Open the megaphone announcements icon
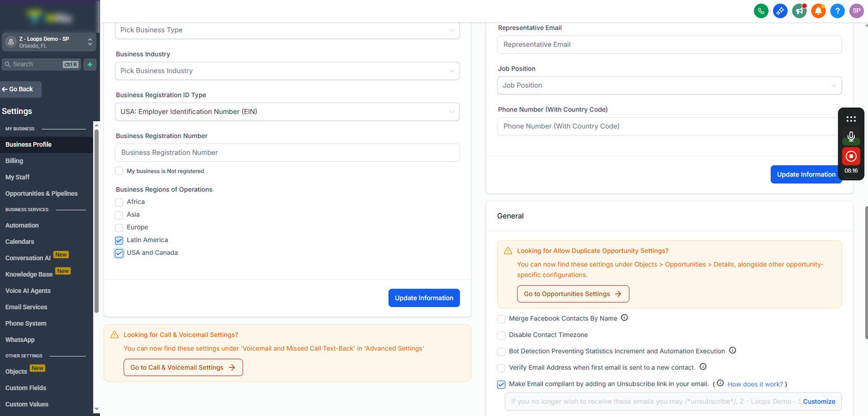Screen dimensions: 868x416 pos(799,11)
